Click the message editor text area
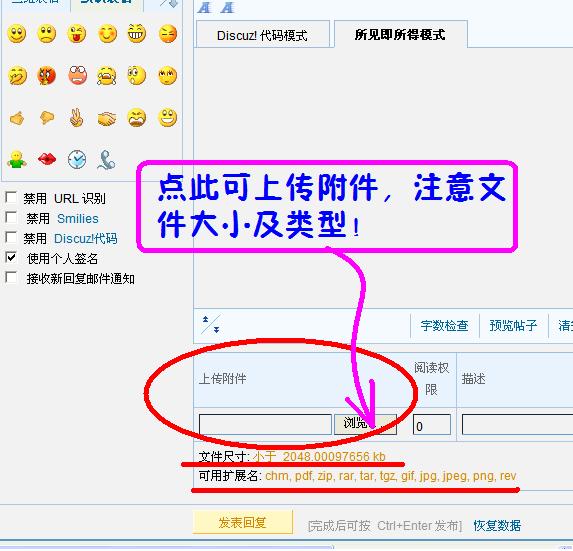This screenshot has width=573, height=551. click(383, 178)
